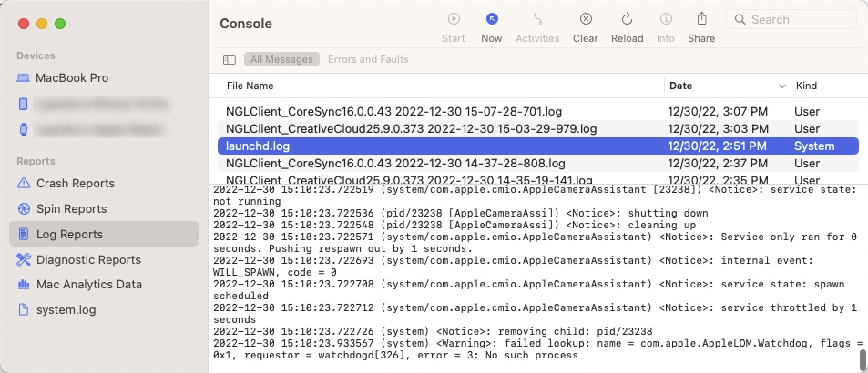The width and height of the screenshot is (868, 373).
Task: Clear the console with Clear icon
Action: 586,19
